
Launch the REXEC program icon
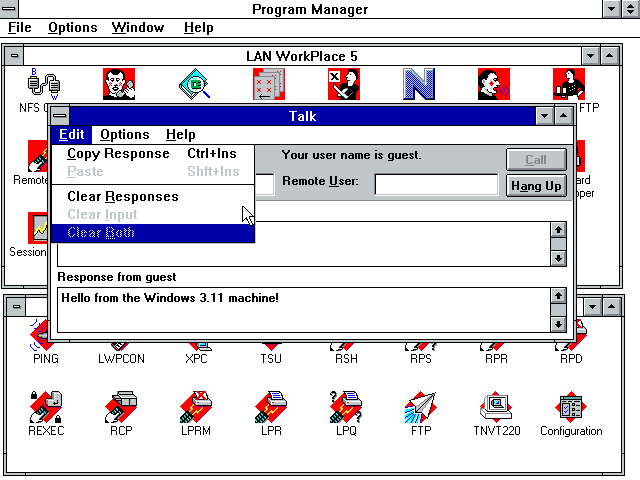click(46, 407)
